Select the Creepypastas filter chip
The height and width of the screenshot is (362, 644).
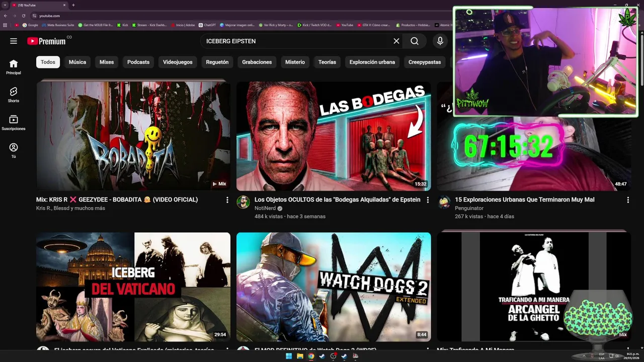[x=425, y=62]
